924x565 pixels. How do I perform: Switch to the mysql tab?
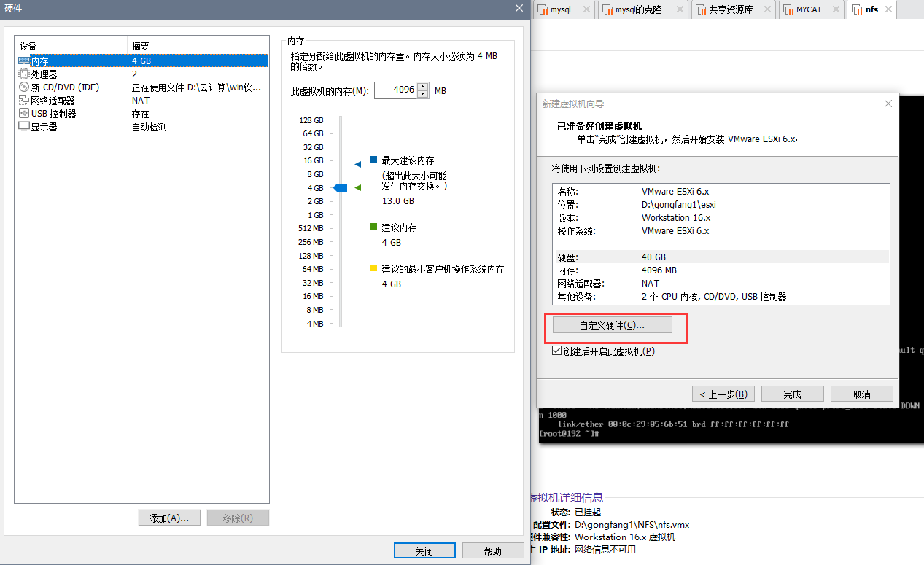pos(562,9)
